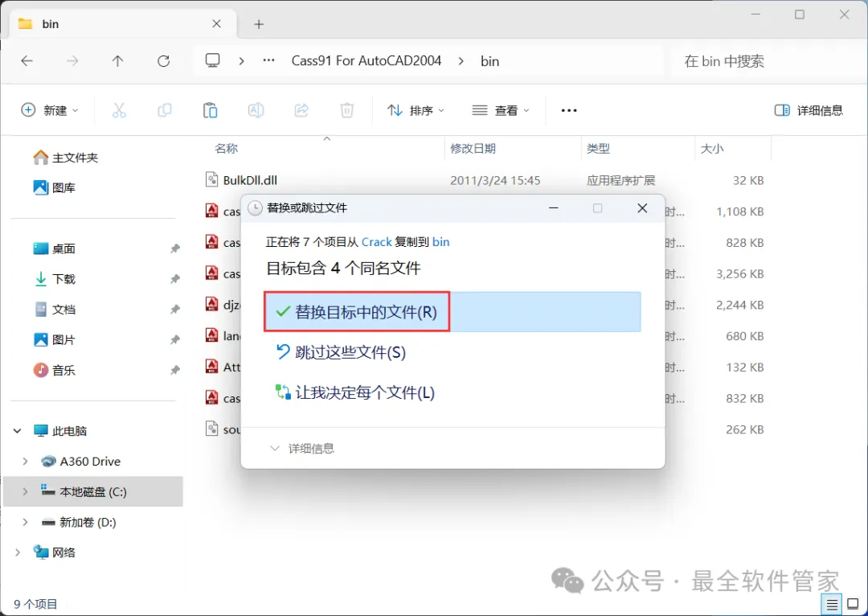Image resolution: width=868 pixels, height=616 pixels.
Task: Sort by the 名称 column header
Action: [227, 149]
